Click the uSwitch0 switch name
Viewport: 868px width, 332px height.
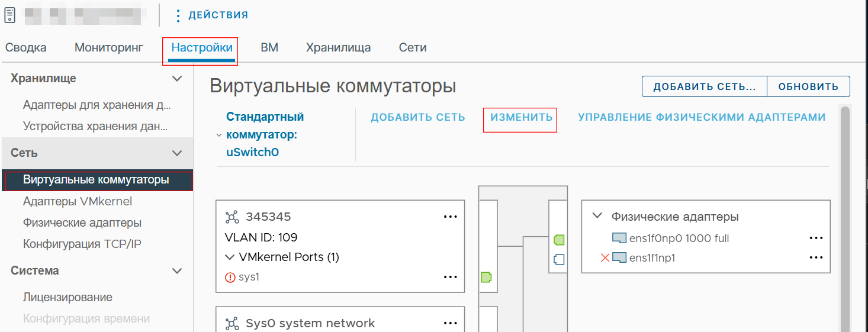click(252, 152)
